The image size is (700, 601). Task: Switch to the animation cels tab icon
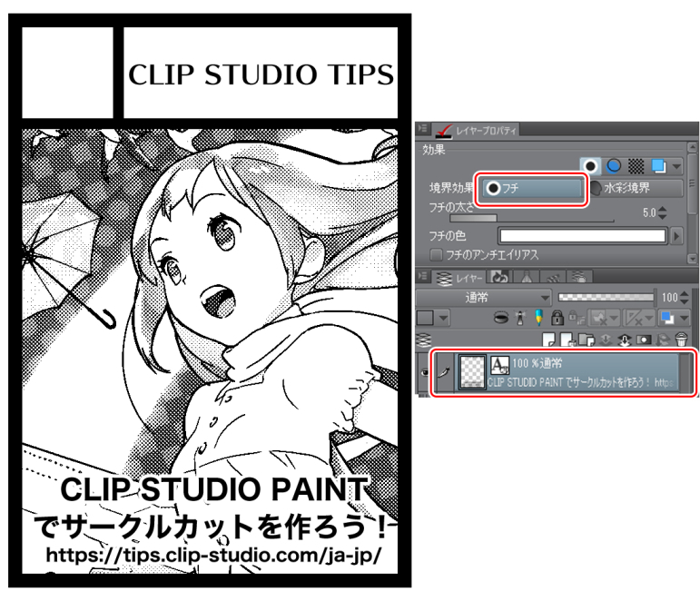(x=553, y=278)
